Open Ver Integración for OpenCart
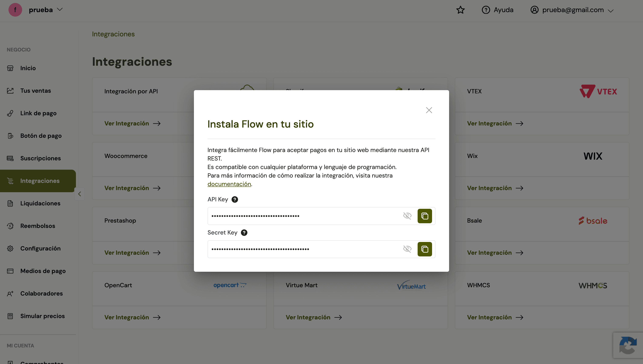The image size is (643, 364). tap(132, 317)
